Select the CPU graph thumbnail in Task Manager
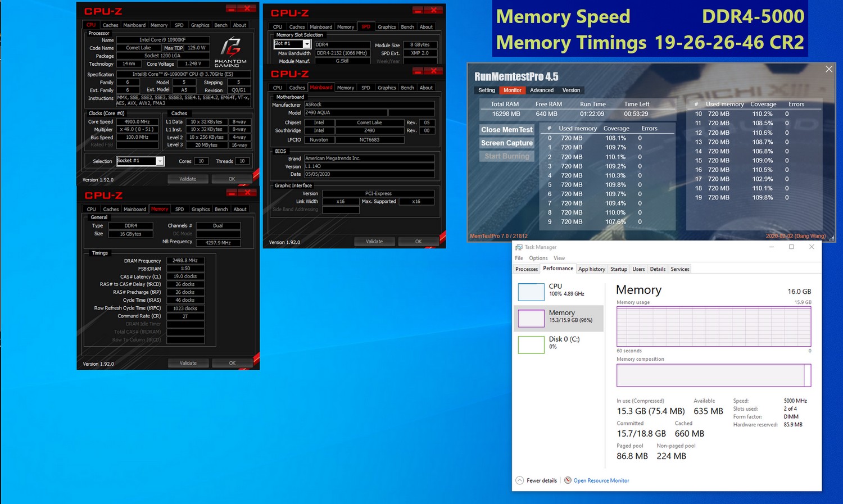Image resolution: width=843 pixels, height=504 pixels. [531, 292]
